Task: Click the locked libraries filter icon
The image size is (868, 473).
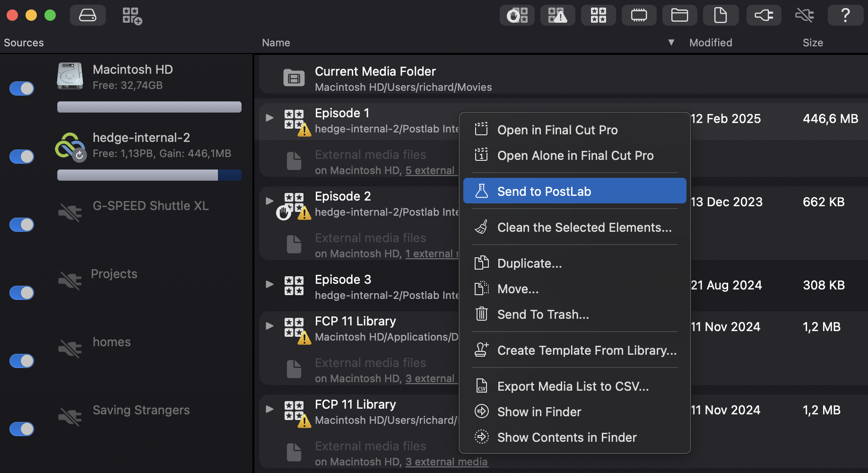Action: point(517,15)
